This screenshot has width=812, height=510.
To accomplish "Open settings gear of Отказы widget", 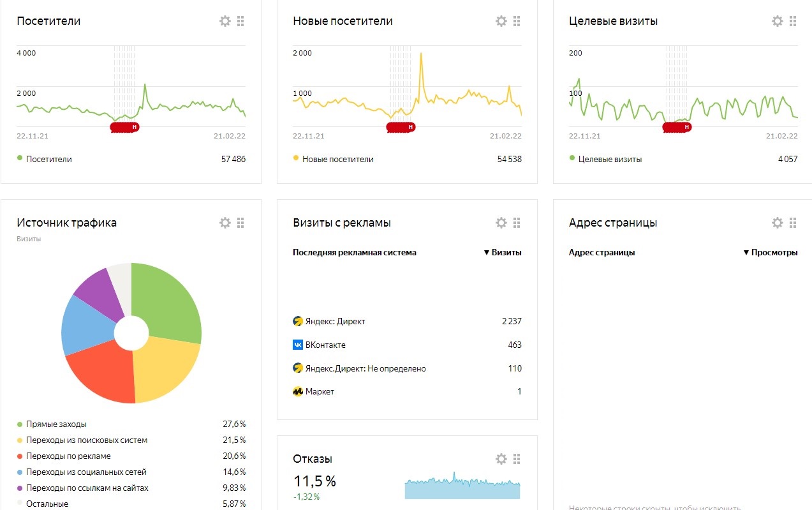I will click(x=501, y=459).
